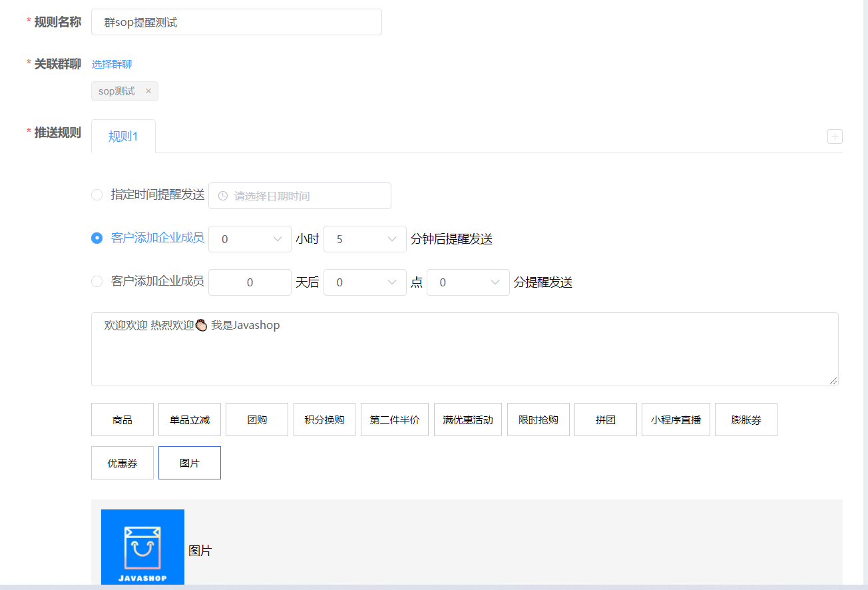Image resolution: width=868 pixels, height=590 pixels.
Task: Select days-later 客户添加企业成员 radio option
Action: (x=97, y=281)
